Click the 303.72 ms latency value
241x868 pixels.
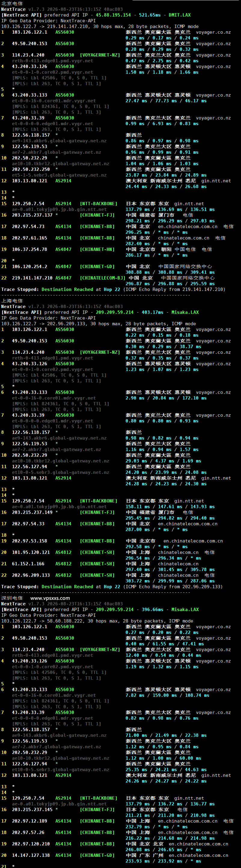(x=137, y=581)
